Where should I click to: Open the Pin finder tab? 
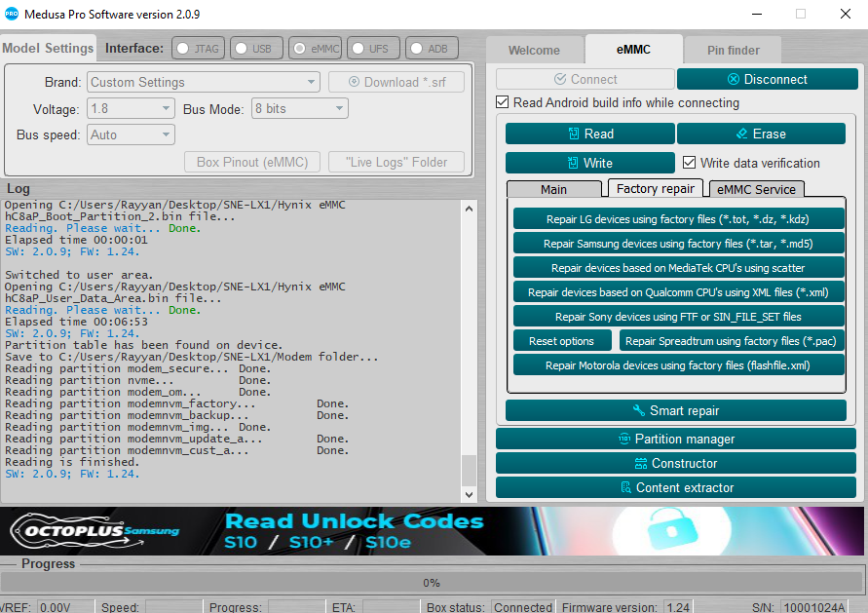click(x=733, y=51)
